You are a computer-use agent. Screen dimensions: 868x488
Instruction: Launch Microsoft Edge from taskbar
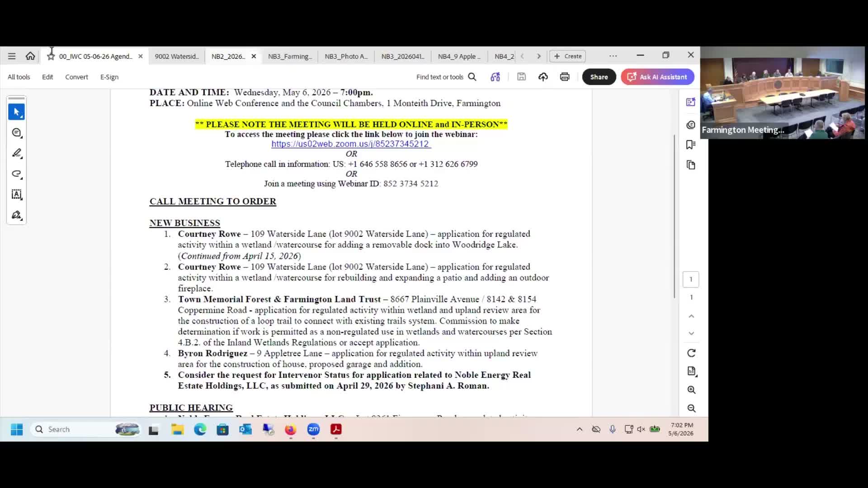tap(200, 429)
